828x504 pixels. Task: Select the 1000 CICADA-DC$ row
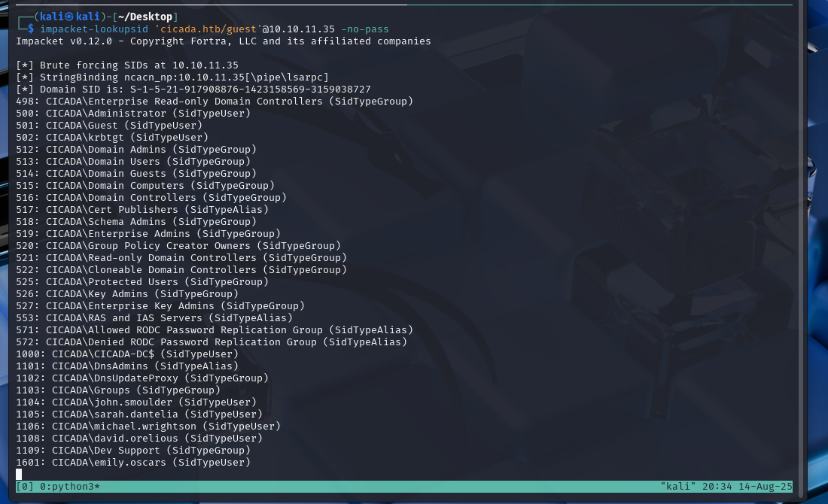point(127,354)
